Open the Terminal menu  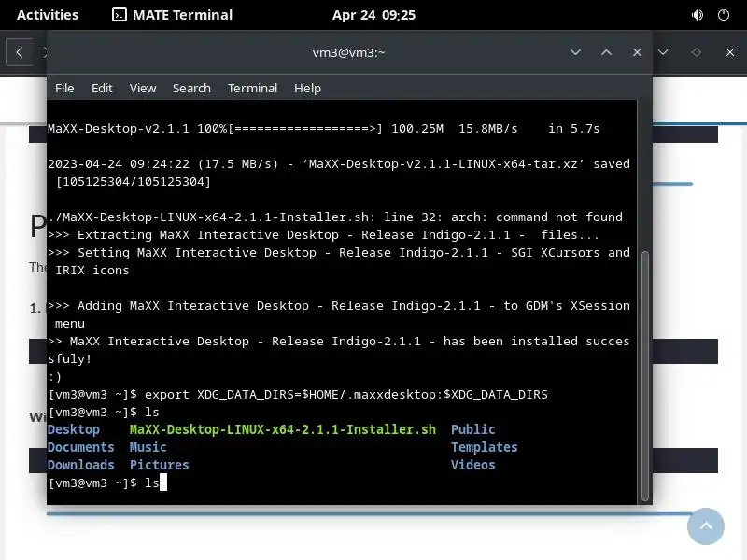click(x=252, y=88)
